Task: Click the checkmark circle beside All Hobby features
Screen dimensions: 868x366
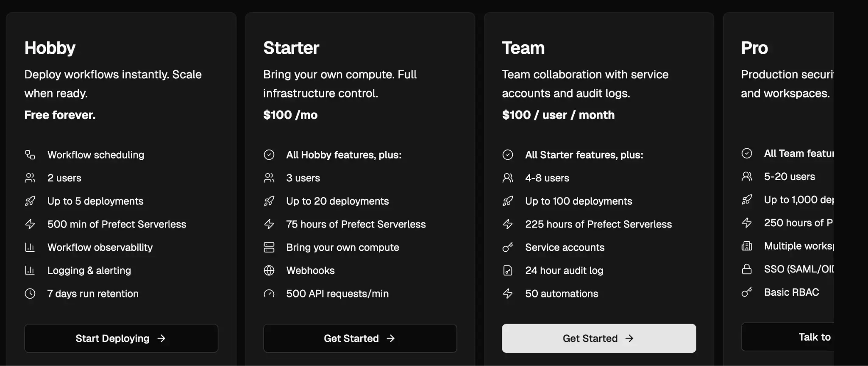Action: tap(269, 155)
